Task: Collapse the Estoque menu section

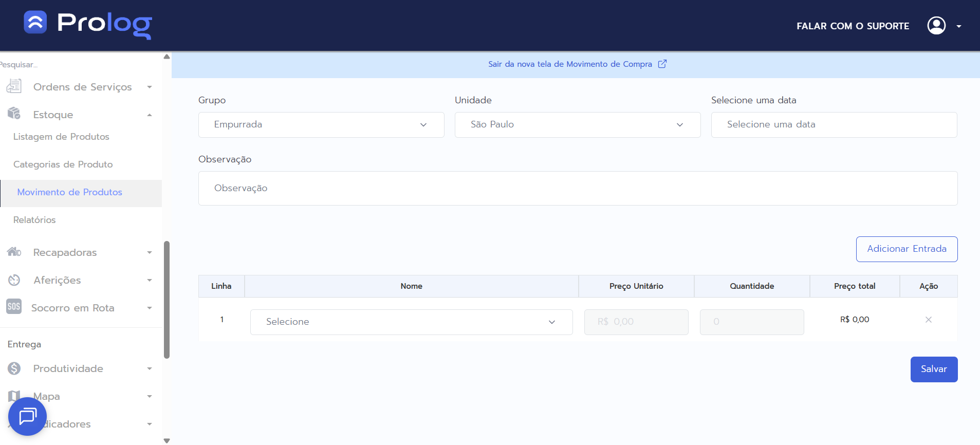Action: (149, 115)
